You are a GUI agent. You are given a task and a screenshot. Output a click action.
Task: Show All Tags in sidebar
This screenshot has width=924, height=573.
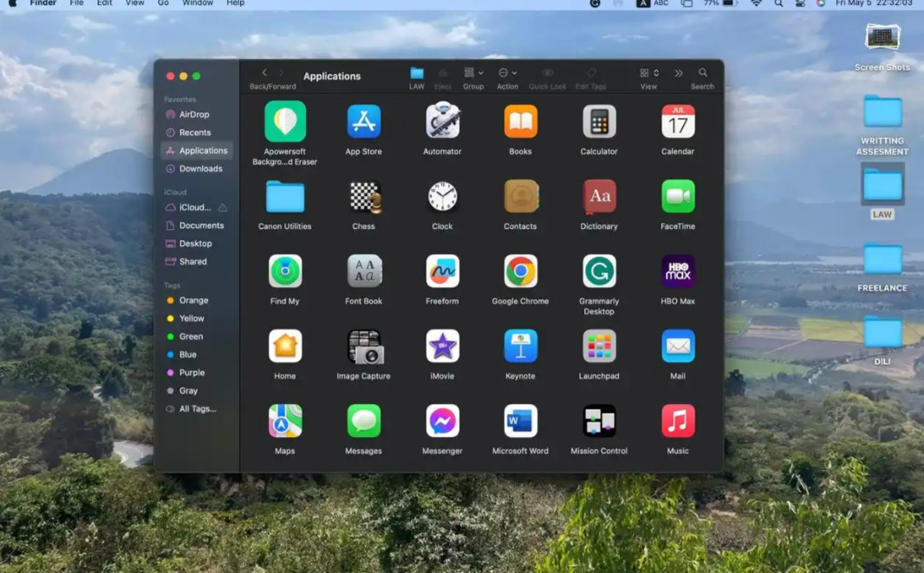click(196, 408)
